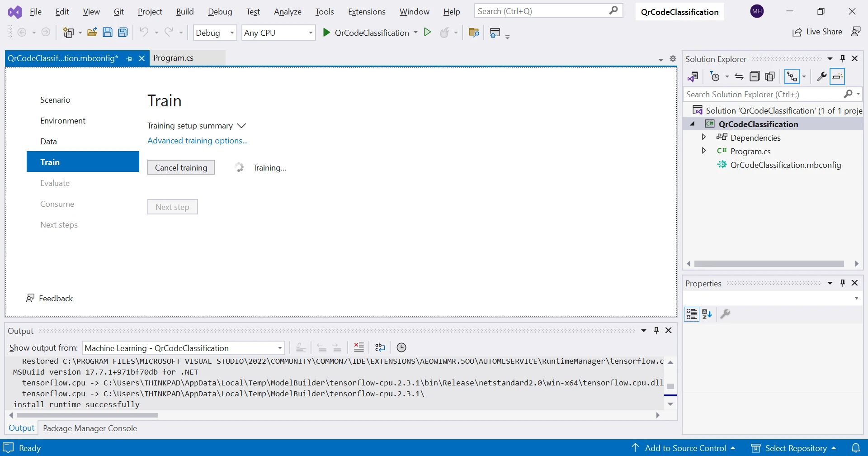The height and width of the screenshot is (456, 868).
Task: Click the Sync with Active Document icon
Action: click(739, 76)
